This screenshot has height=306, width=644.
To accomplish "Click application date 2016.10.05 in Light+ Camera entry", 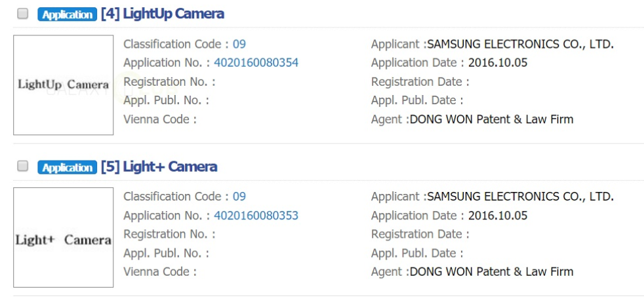I will click(x=498, y=216).
